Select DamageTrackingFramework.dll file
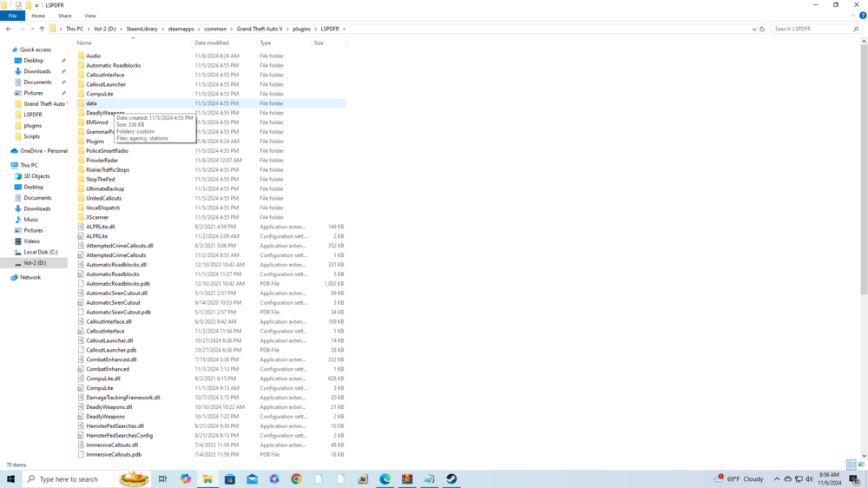This screenshot has width=868, height=488. tap(123, 398)
